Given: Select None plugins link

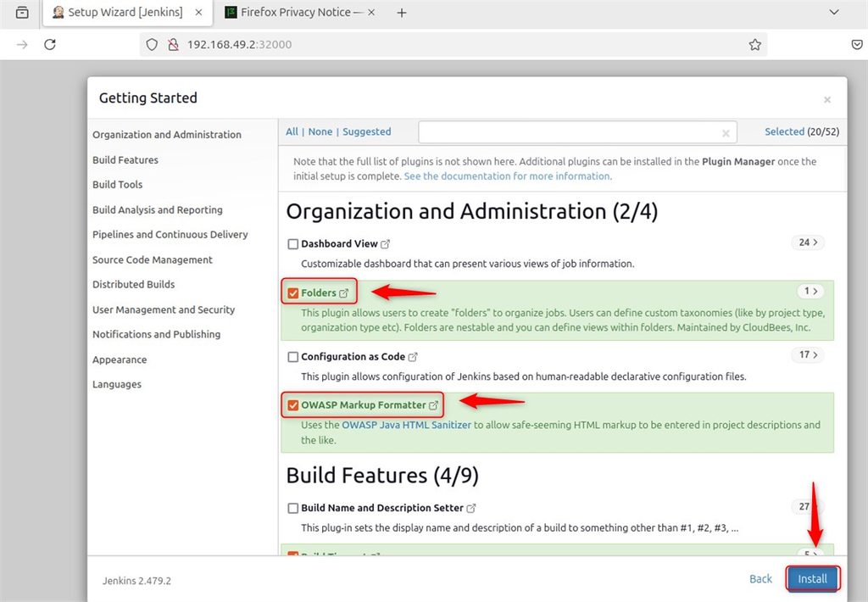Looking at the screenshot, I should click(x=320, y=131).
